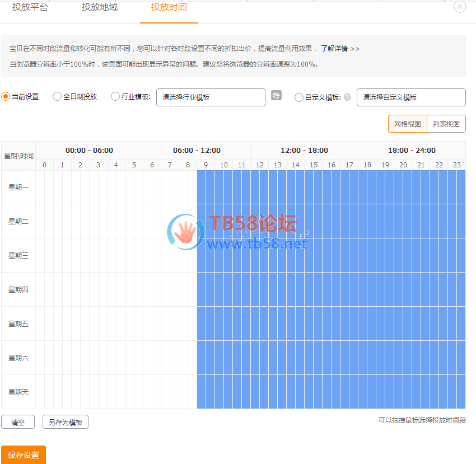Deselect the blue 星期天 cell at hour 20

(x=403, y=392)
